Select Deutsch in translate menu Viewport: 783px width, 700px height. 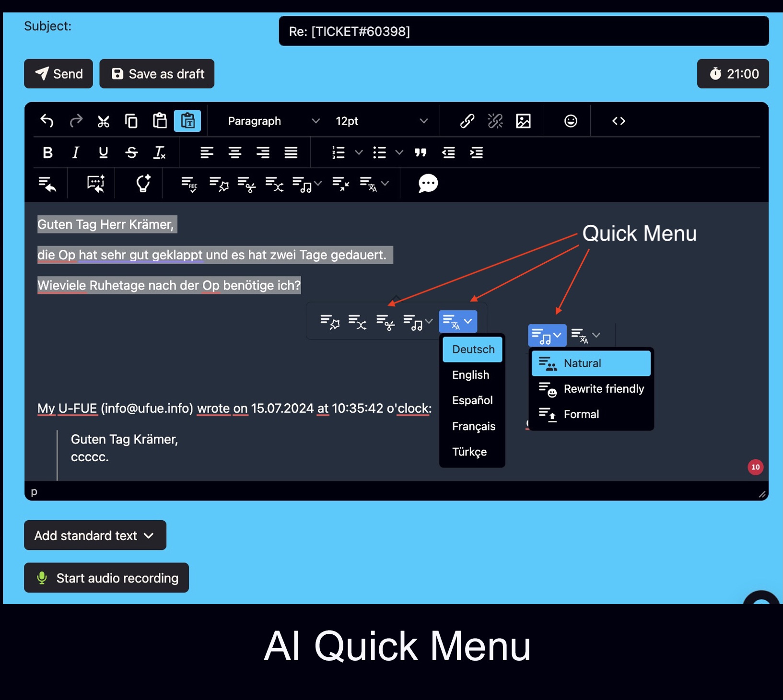[x=472, y=350]
